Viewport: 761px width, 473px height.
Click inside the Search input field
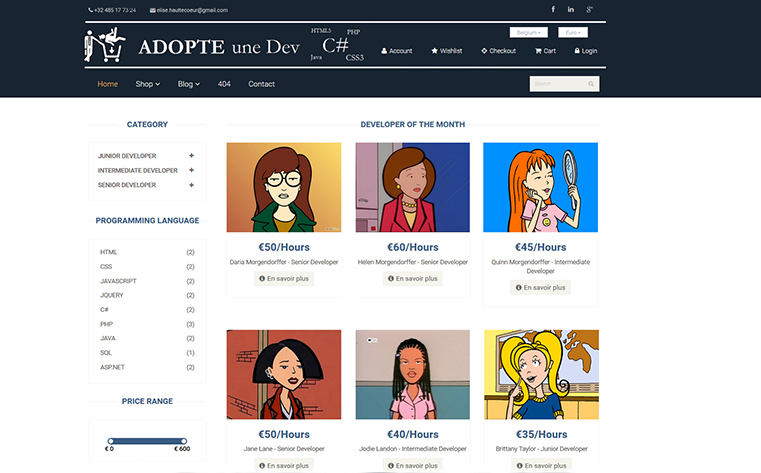(558, 84)
